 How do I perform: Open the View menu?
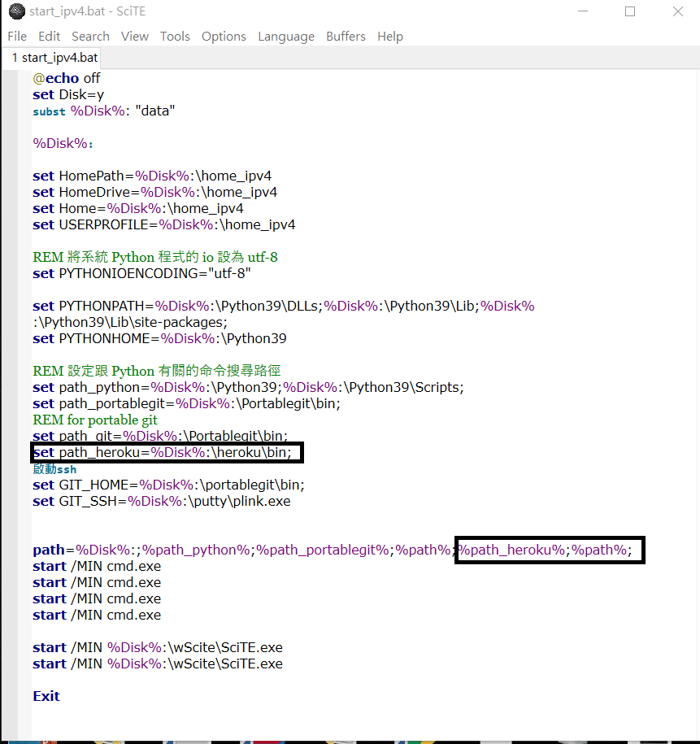[135, 37]
